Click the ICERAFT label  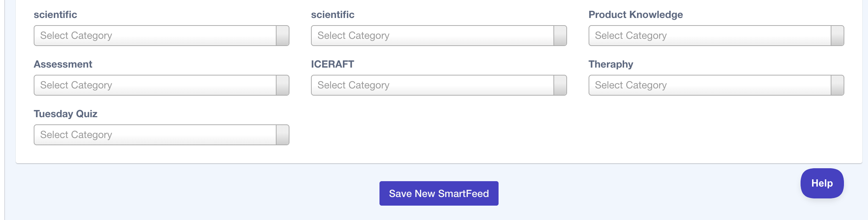tap(332, 64)
